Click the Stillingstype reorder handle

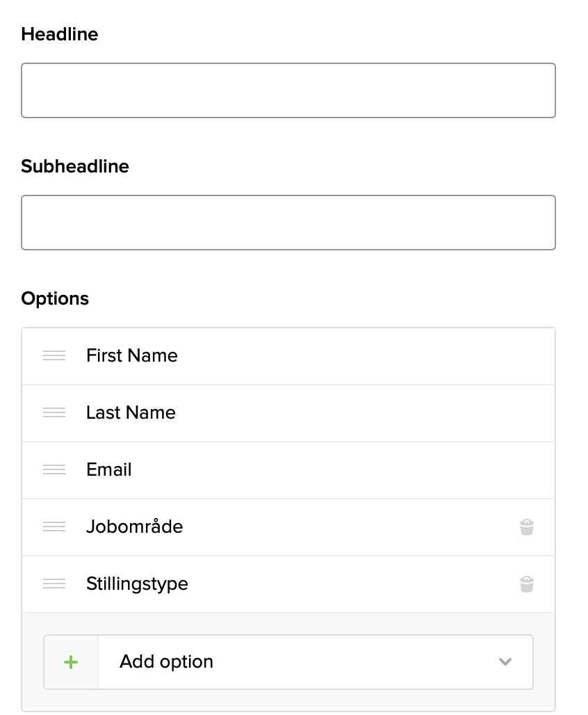point(54,584)
